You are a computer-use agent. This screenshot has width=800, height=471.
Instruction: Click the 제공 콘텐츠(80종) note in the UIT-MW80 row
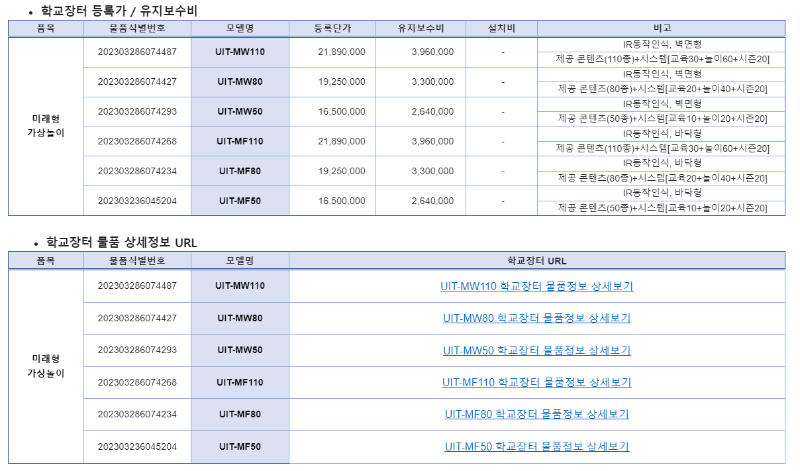click(662, 89)
